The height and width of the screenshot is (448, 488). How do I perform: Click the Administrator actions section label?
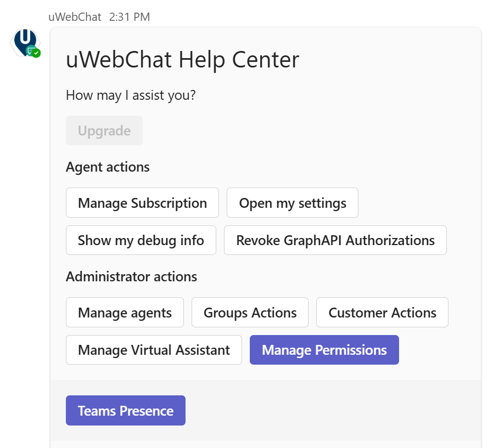pos(131,276)
